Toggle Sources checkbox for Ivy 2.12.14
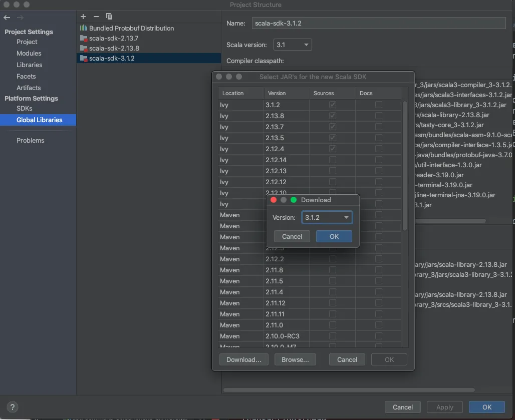Image resolution: width=515 pixels, height=420 pixels. (x=332, y=160)
